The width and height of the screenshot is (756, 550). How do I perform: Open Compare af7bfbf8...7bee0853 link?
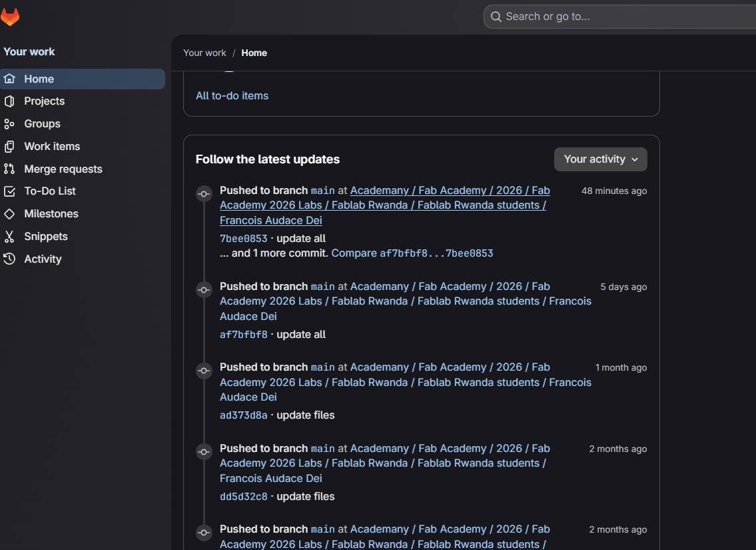click(412, 253)
